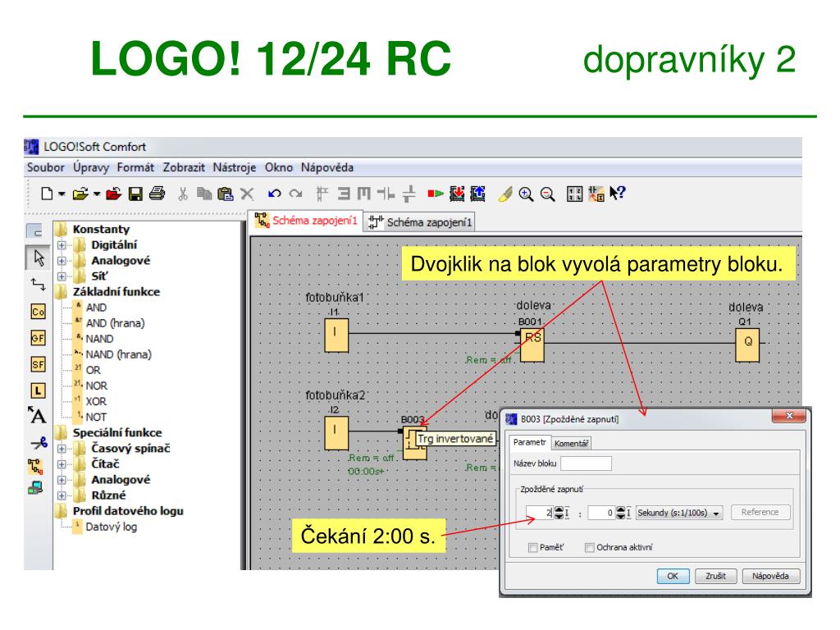The image size is (840, 630).
Task: Click the Delete X icon in the toolbar
Action: coord(247,194)
